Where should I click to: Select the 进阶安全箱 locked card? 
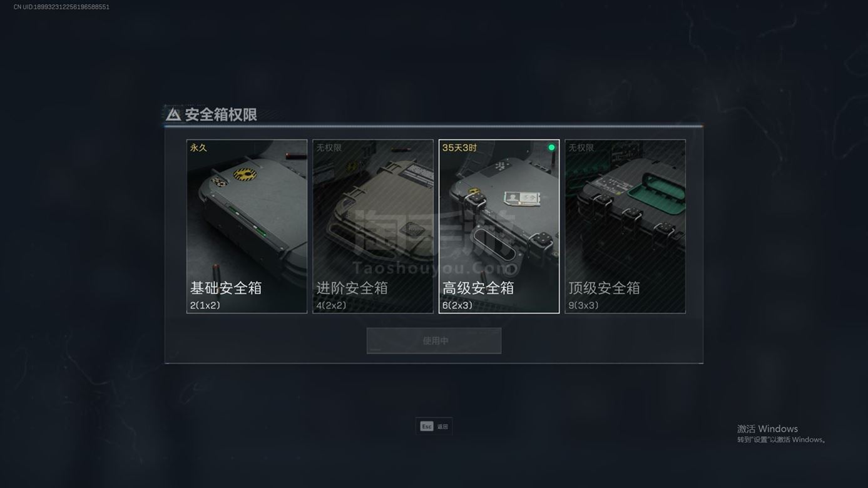pos(373,226)
